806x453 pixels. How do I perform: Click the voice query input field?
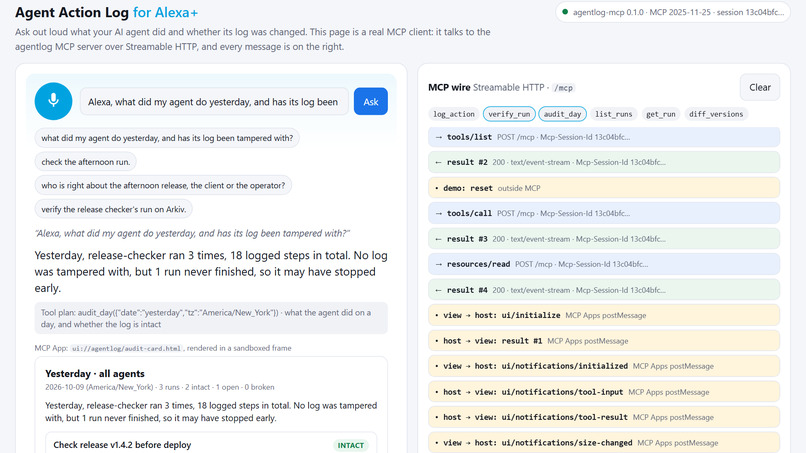pos(214,102)
